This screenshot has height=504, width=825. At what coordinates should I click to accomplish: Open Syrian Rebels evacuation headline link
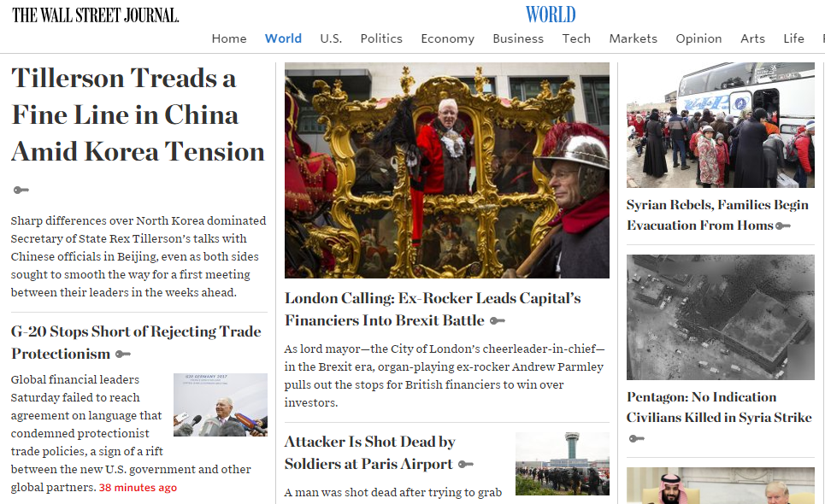tap(717, 215)
